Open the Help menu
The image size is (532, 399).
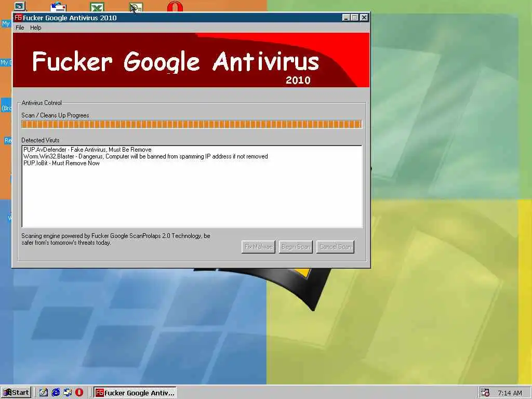point(36,28)
